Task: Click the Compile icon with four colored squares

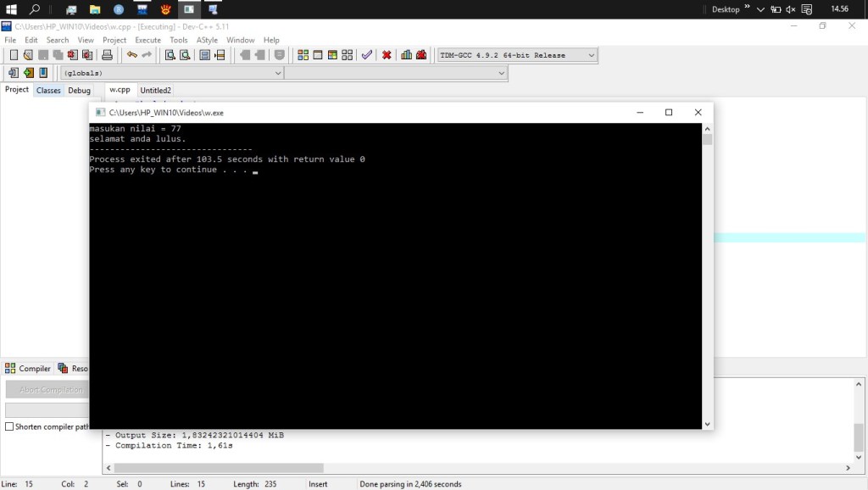Action: tap(303, 55)
